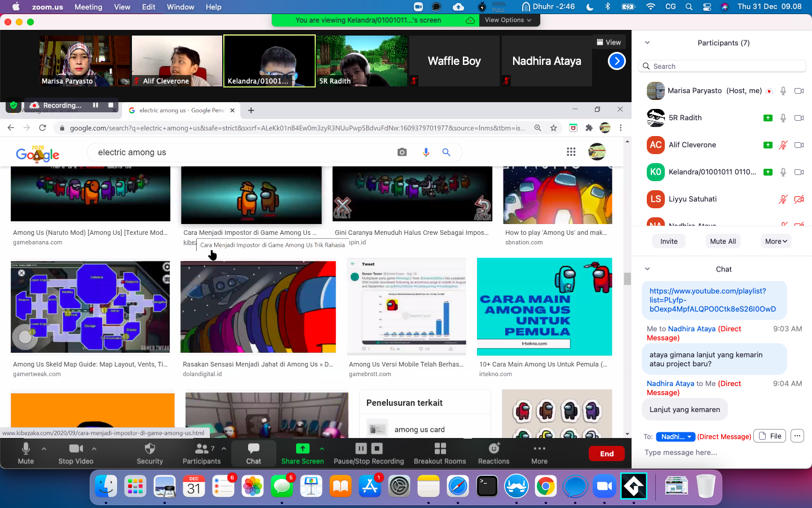The height and width of the screenshot is (508, 812).
Task: Open chat more options ellipsis
Action: pyautogui.click(x=797, y=436)
